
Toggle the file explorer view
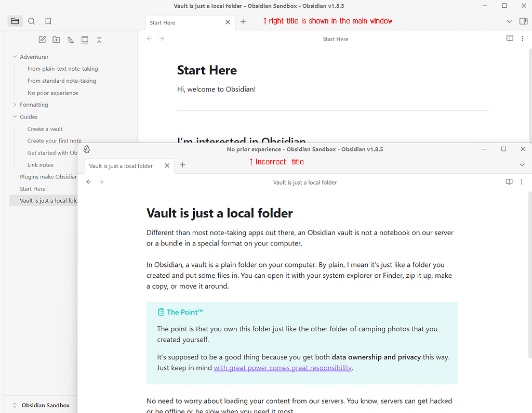point(15,21)
